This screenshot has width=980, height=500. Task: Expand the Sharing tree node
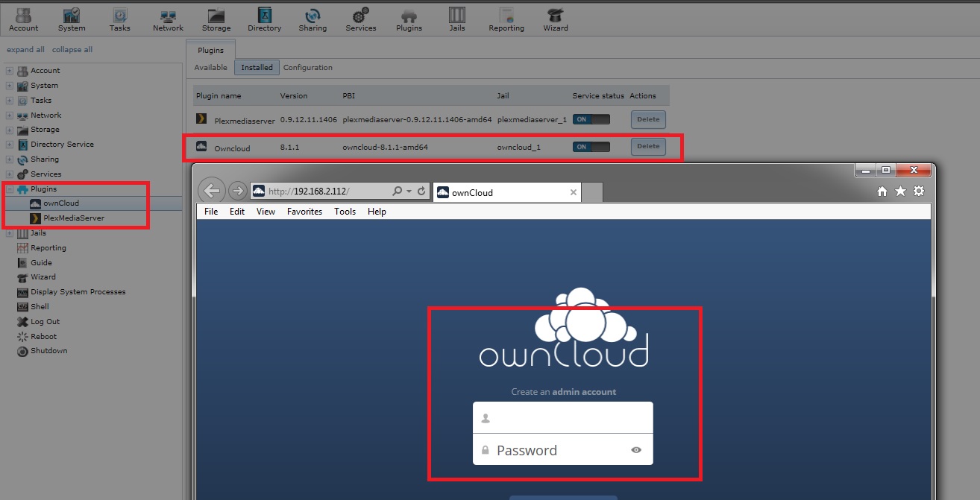10,159
